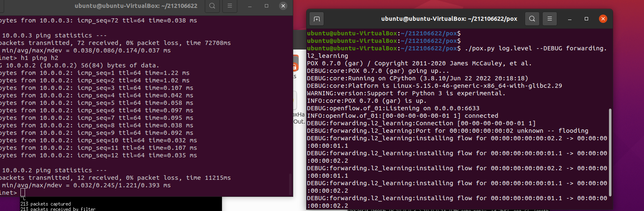Screen dimensions: 644x211
Task: Click the 'Listening on 0.0.0.0:6633' line
Action: [x=393, y=108]
